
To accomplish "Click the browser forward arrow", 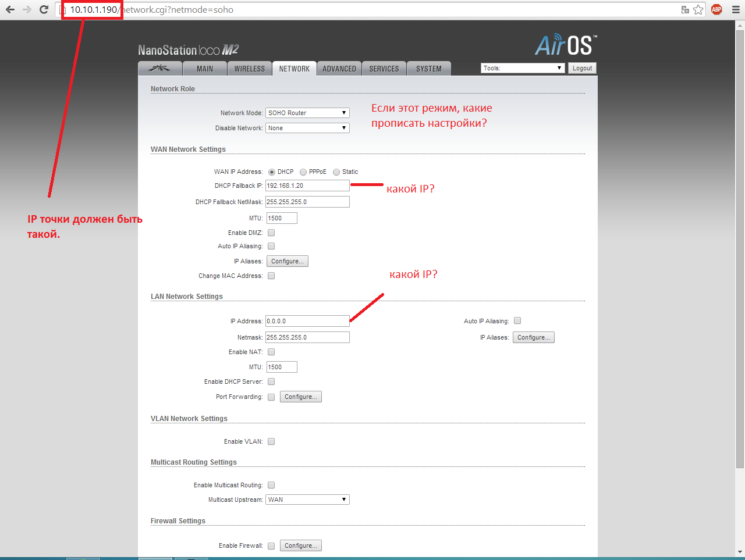I will point(27,9).
